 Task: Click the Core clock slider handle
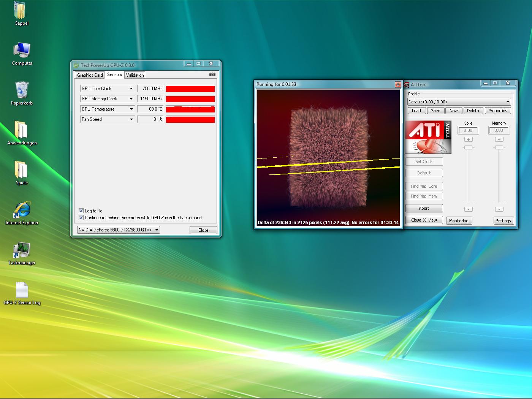[469, 147]
